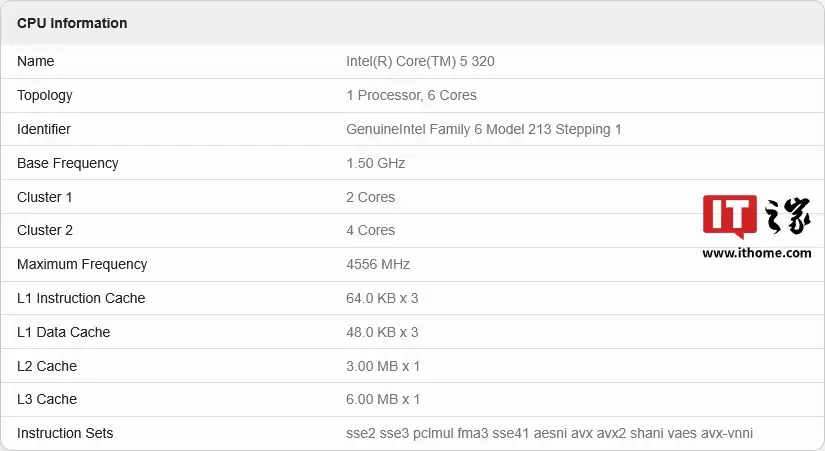Viewport: 825px width, 451px height.
Task: Click the Cluster 1 row label
Action: click(45, 197)
